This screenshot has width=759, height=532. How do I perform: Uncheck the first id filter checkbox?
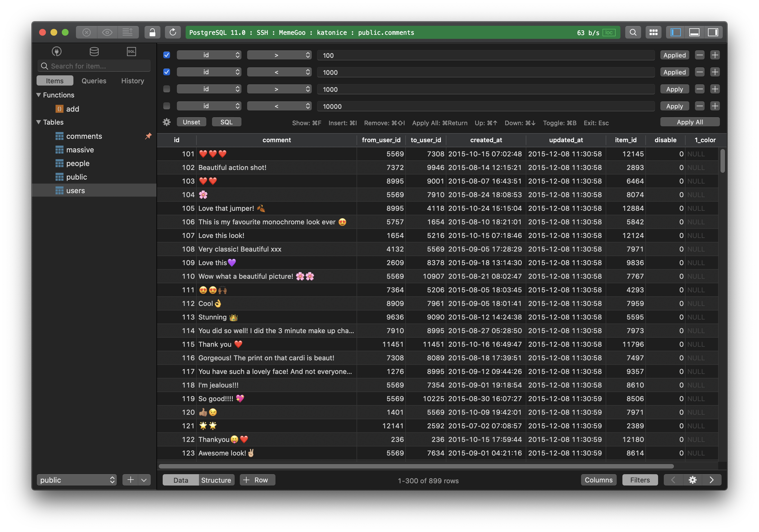click(166, 55)
